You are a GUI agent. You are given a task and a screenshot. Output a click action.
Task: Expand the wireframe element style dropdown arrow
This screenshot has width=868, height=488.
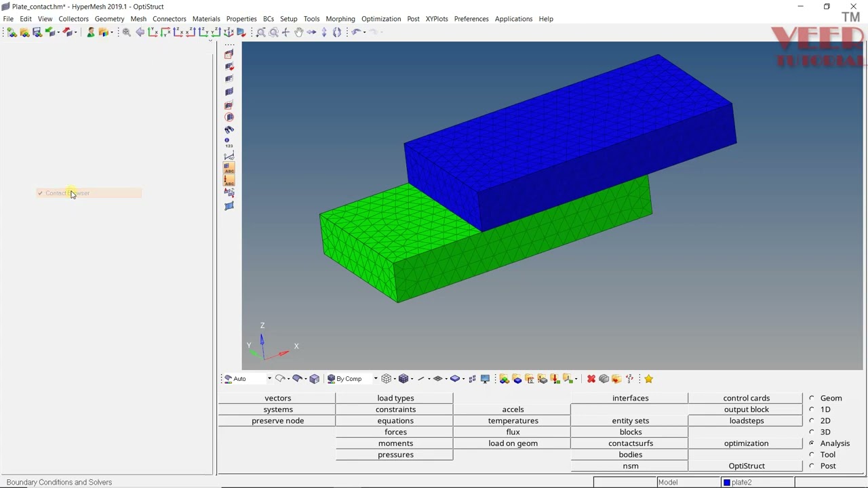tap(395, 379)
